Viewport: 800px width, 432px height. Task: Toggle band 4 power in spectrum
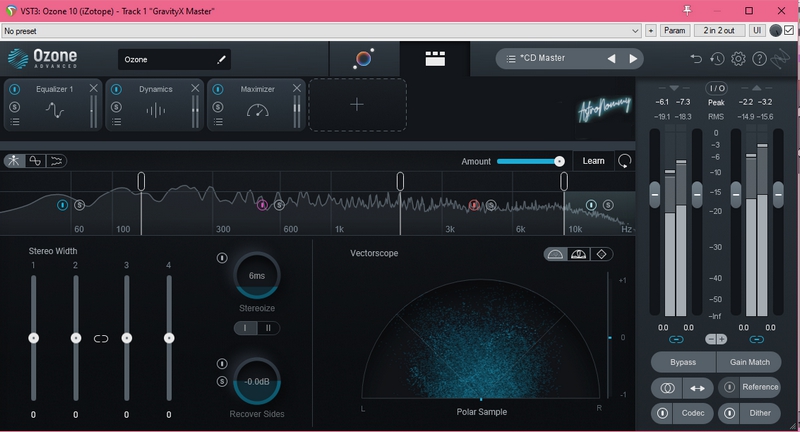tap(591, 205)
